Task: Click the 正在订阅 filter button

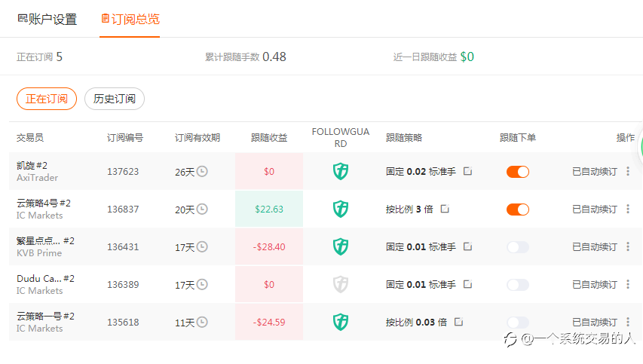Action: [47, 99]
